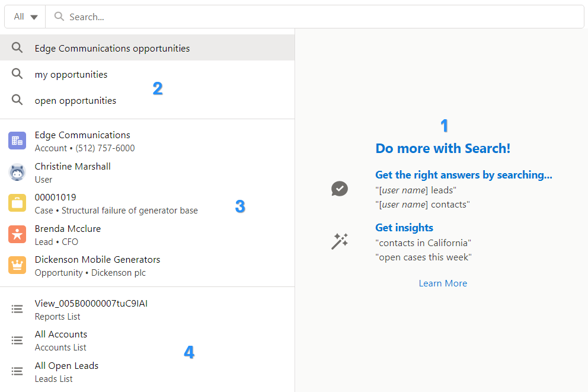
Task: Choose the my opportunities suggestion
Action: point(148,74)
